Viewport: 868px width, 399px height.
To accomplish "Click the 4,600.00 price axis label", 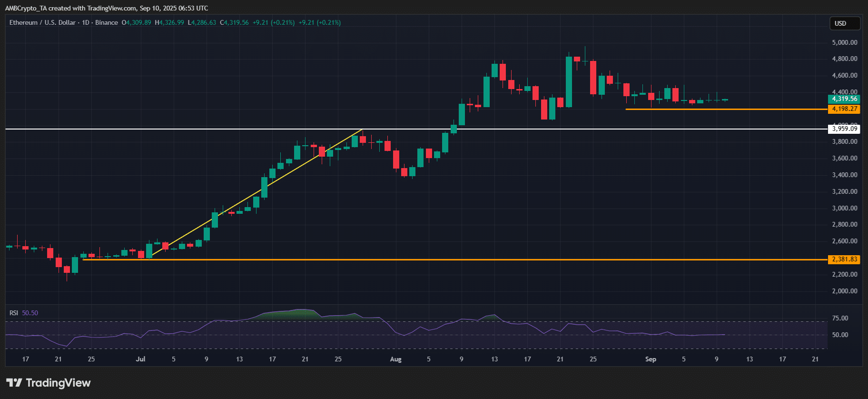I will tap(844, 75).
